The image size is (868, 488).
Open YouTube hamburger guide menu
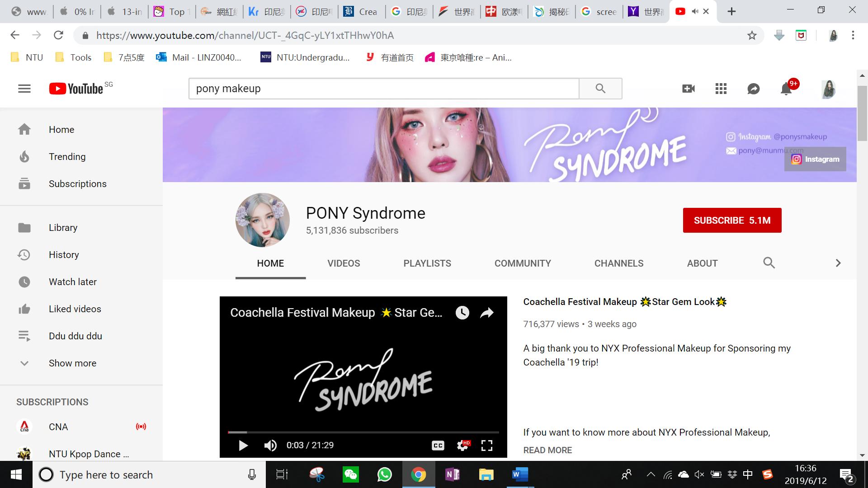pyautogui.click(x=24, y=89)
